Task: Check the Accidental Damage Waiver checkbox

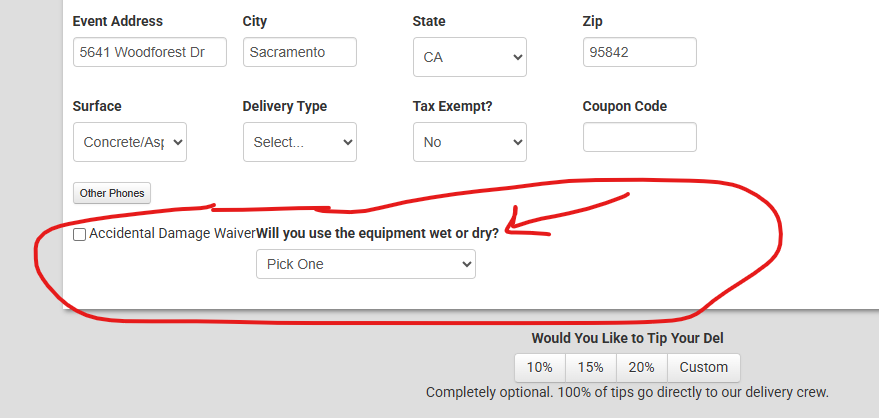Action: pyautogui.click(x=79, y=235)
